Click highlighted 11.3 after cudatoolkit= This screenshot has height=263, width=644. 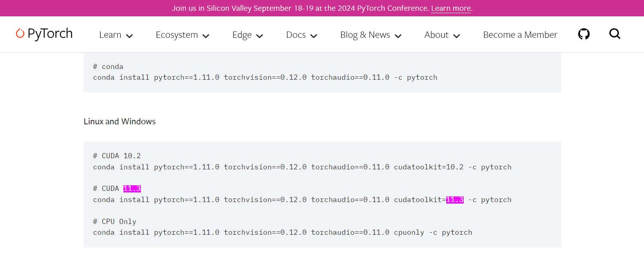tap(455, 200)
